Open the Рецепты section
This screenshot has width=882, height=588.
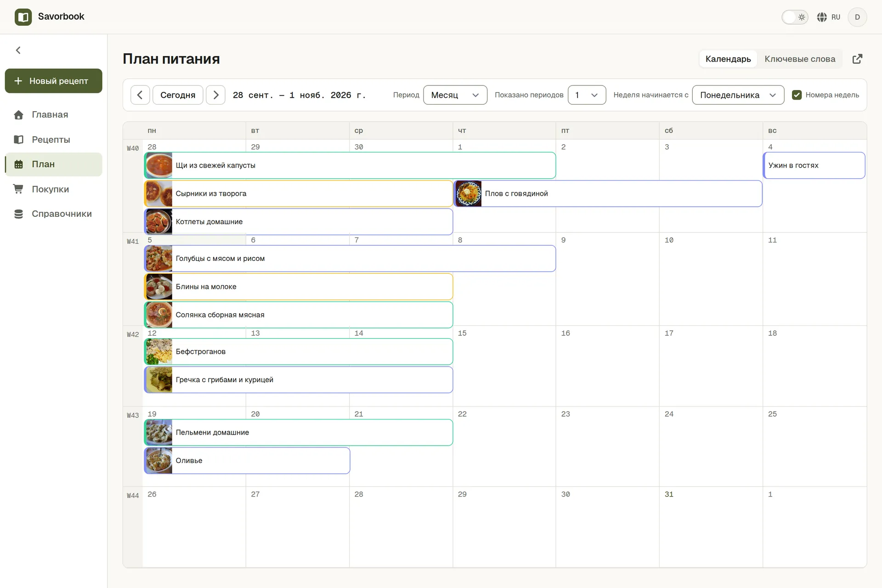54,140
